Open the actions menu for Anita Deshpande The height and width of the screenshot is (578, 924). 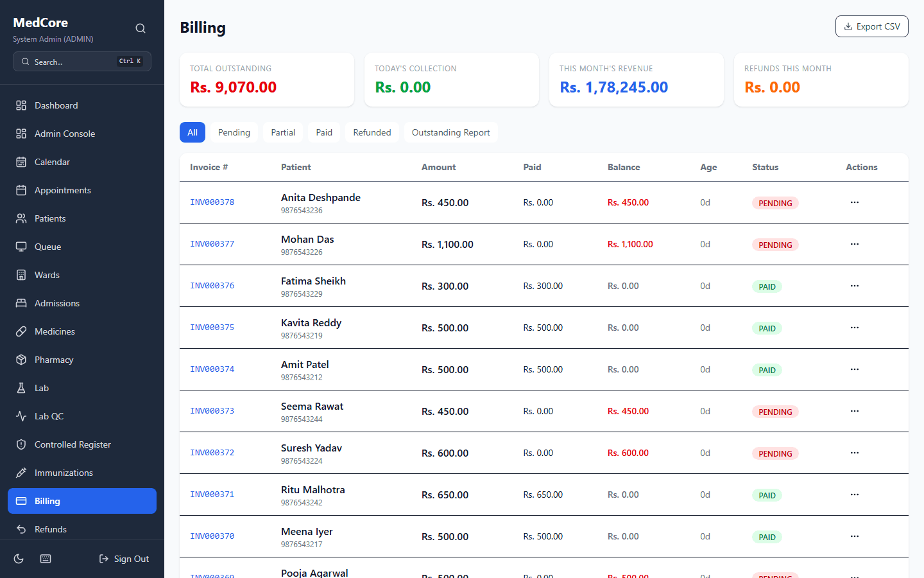(x=854, y=202)
